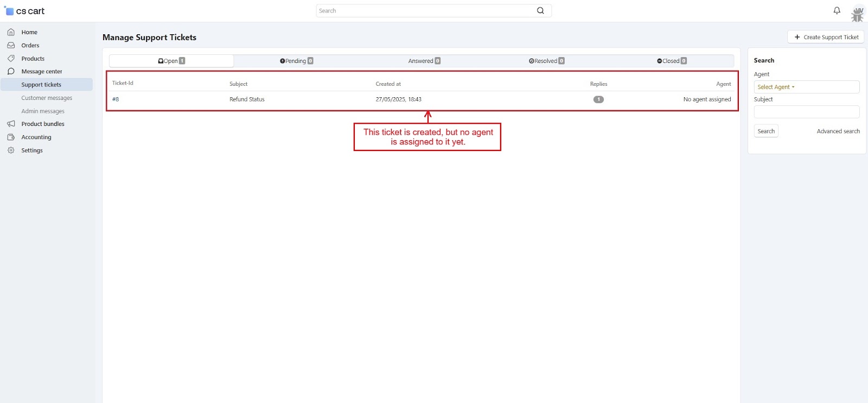This screenshot has width=868, height=403.
Task: Click the Products tag icon
Action: coord(11,59)
